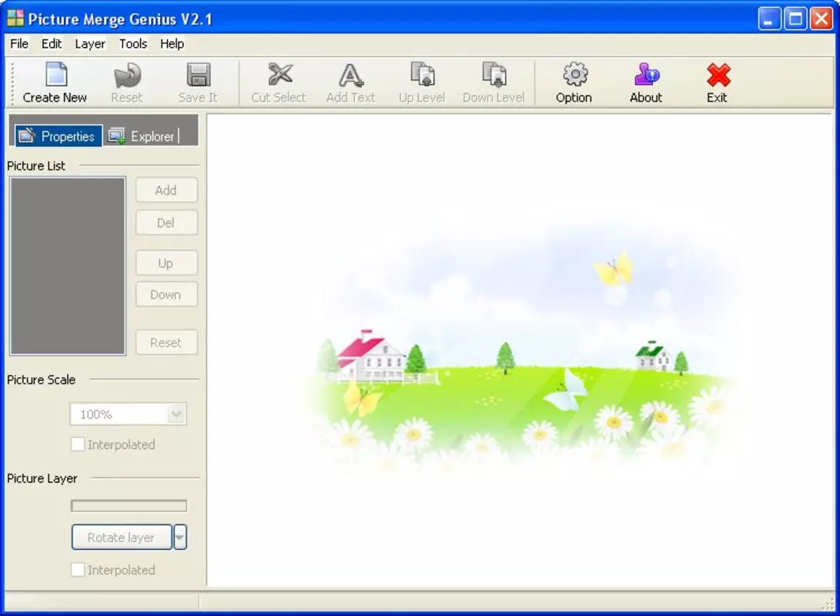Close the Picture Merge Genius window

[822, 18]
